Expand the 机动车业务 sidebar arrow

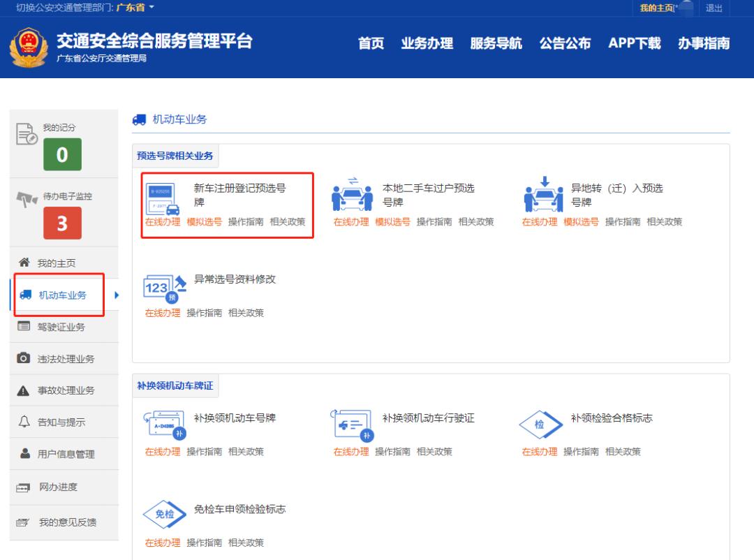coord(115,295)
